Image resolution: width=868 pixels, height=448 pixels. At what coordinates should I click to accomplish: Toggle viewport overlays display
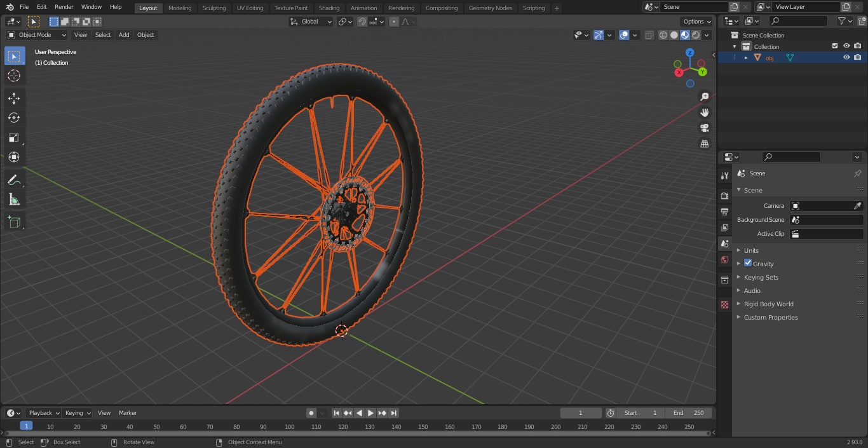(624, 35)
